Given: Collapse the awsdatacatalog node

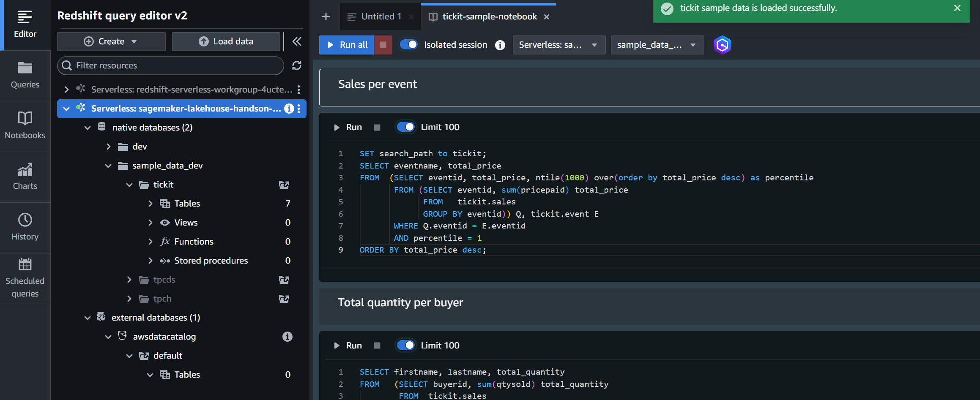Looking at the screenshot, I should coord(109,337).
